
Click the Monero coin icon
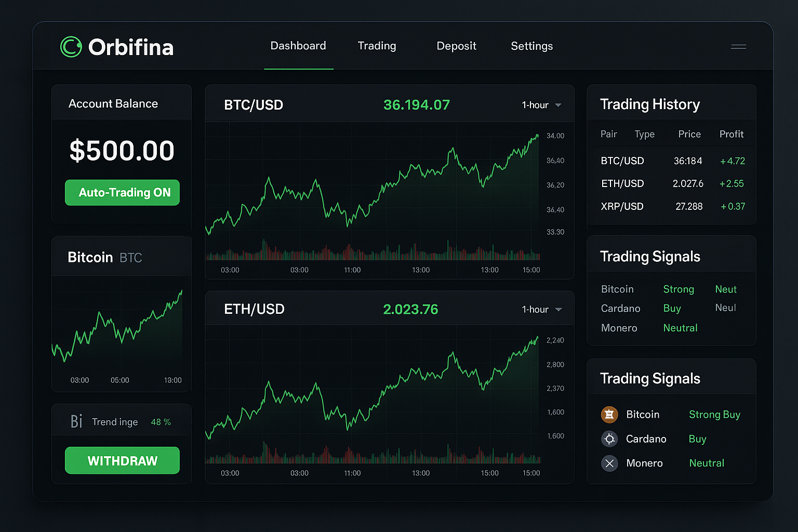click(x=609, y=463)
